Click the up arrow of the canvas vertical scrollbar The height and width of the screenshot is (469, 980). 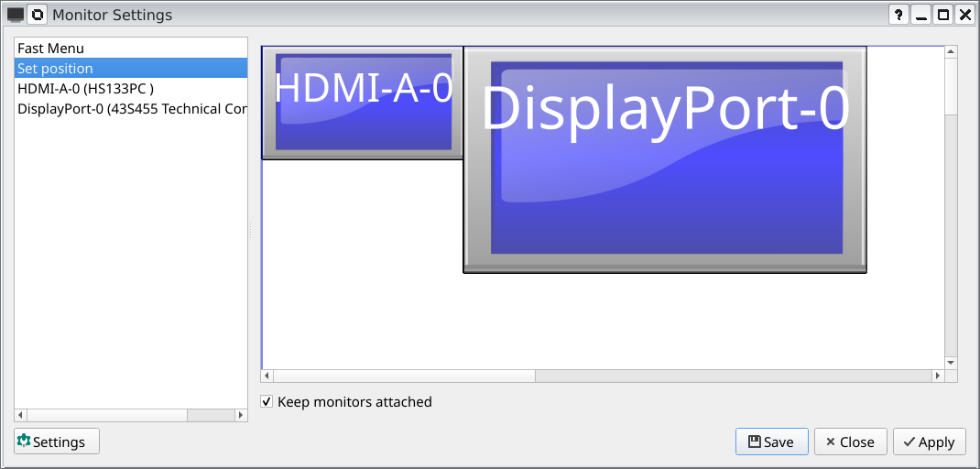tap(951, 52)
